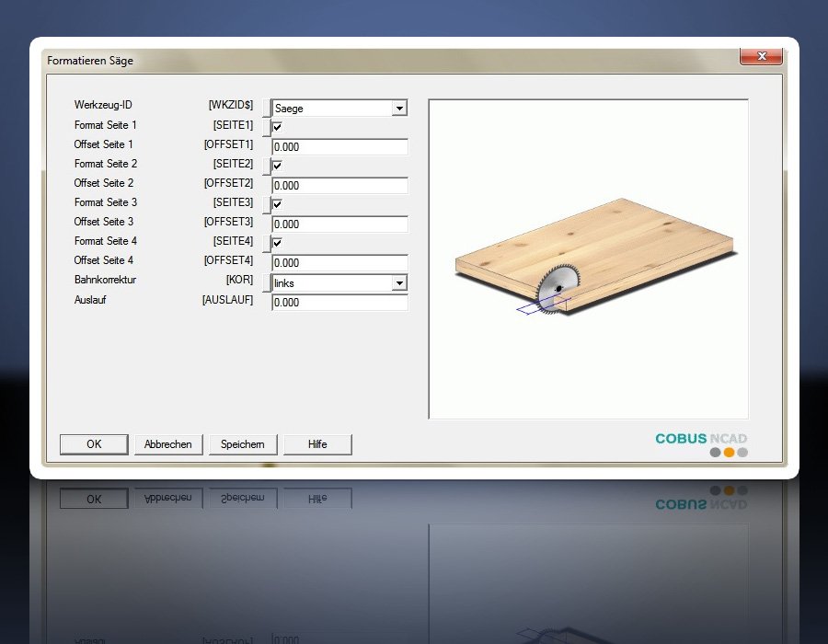Click the Formatieren Säge title text
Image resolution: width=828 pixels, height=644 pixels.
[90, 61]
